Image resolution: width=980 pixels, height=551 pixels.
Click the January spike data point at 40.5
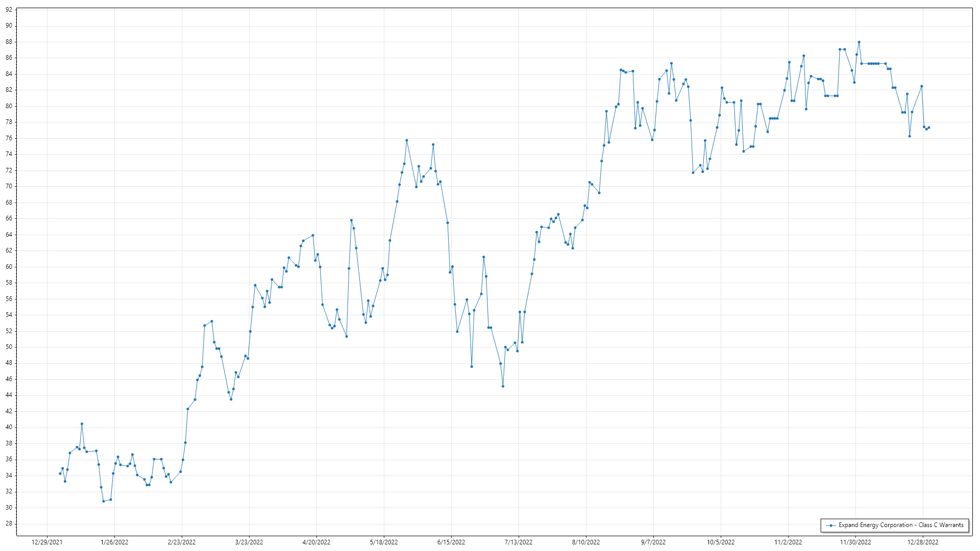pos(82,424)
